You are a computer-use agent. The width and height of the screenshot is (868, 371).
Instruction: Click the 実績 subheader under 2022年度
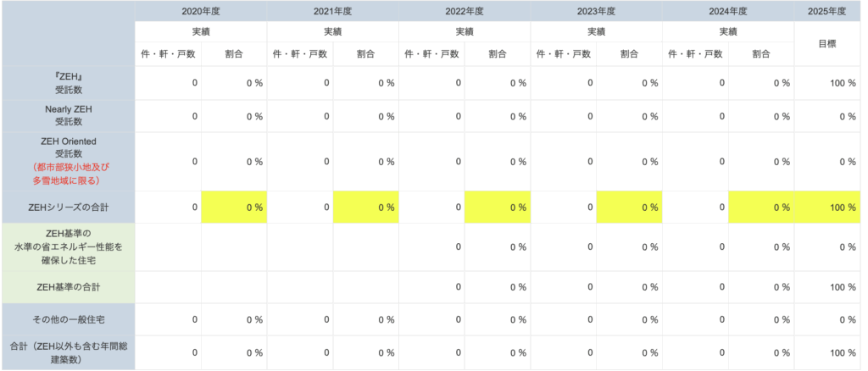click(x=465, y=31)
